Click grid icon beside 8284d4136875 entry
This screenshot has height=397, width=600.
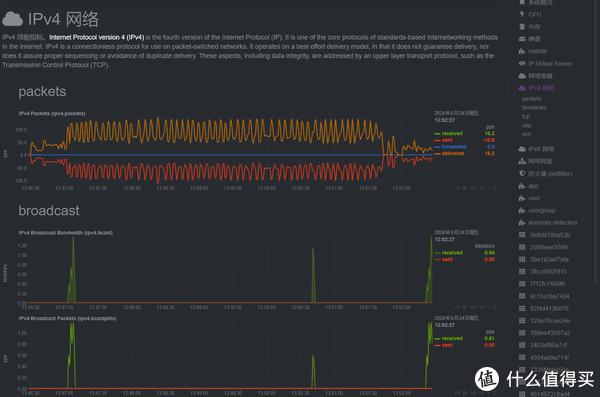click(x=522, y=308)
